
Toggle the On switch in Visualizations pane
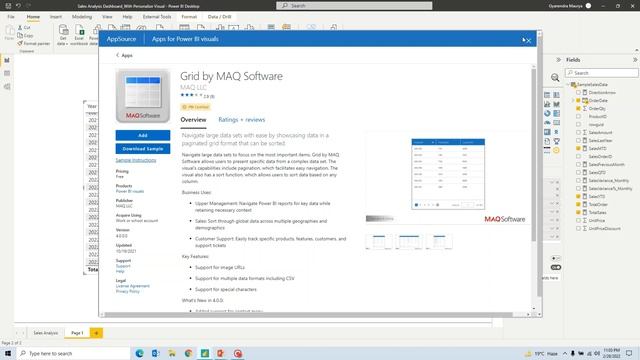(x=556, y=267)
